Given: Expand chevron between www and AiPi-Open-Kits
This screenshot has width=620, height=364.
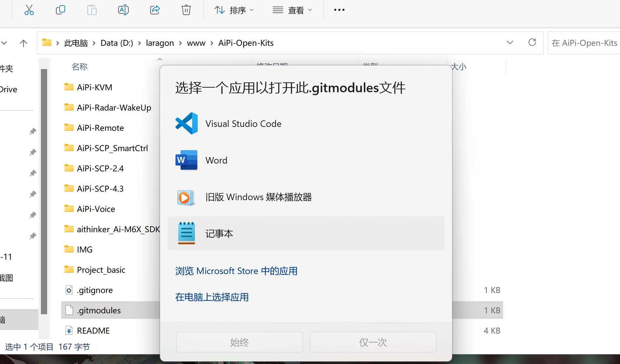Looking at the screenshot, I should (x=212, y=43).
